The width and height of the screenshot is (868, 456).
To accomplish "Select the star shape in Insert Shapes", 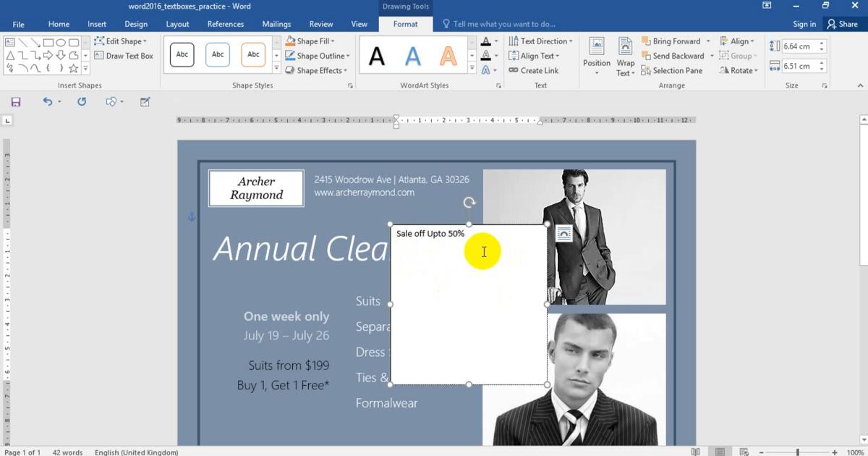I will 74,68.
